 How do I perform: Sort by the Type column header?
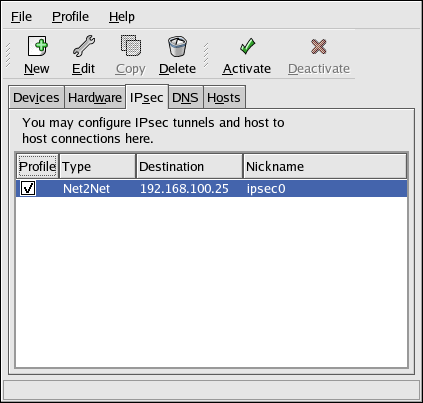click(98, 166)
